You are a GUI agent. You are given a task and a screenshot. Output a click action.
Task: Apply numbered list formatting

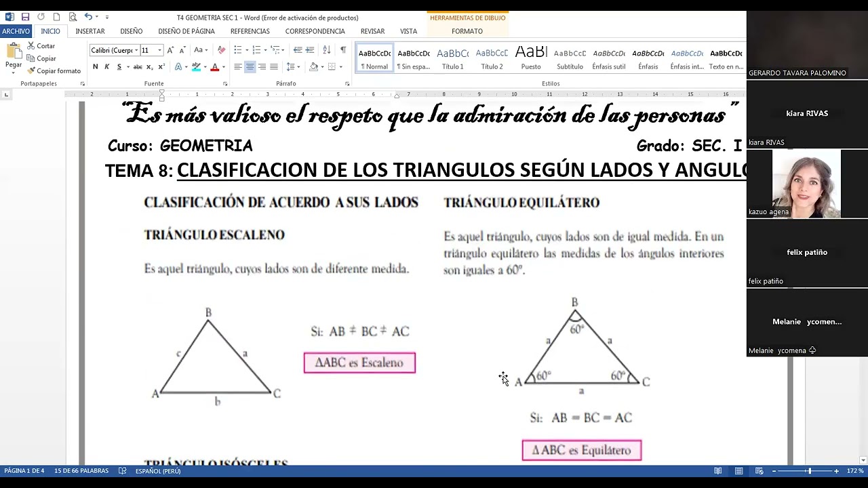256,50
